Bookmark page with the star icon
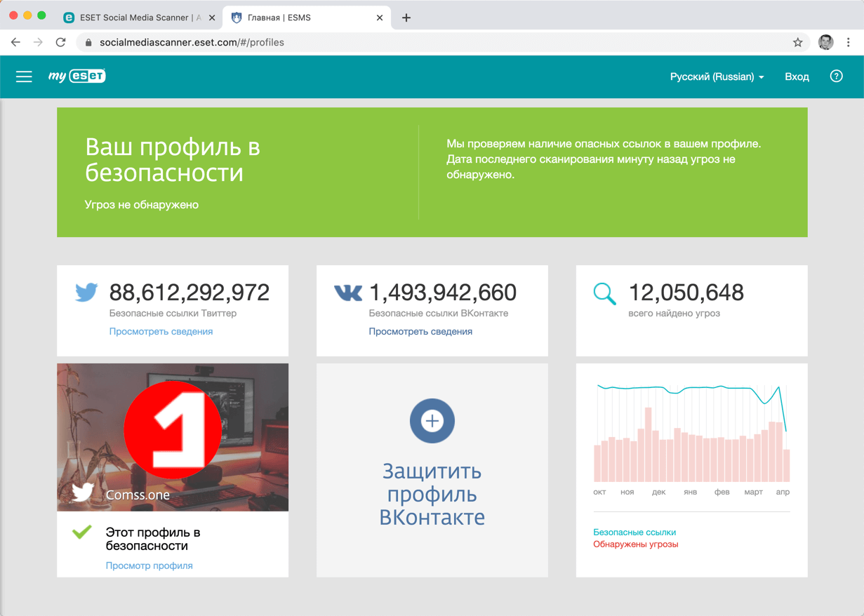 [x=797, y=42]
